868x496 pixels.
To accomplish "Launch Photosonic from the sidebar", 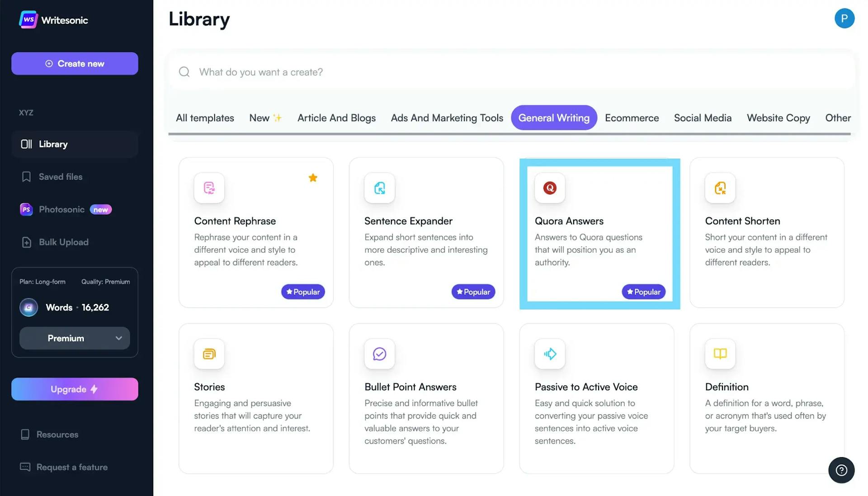I will click(61, 209).
